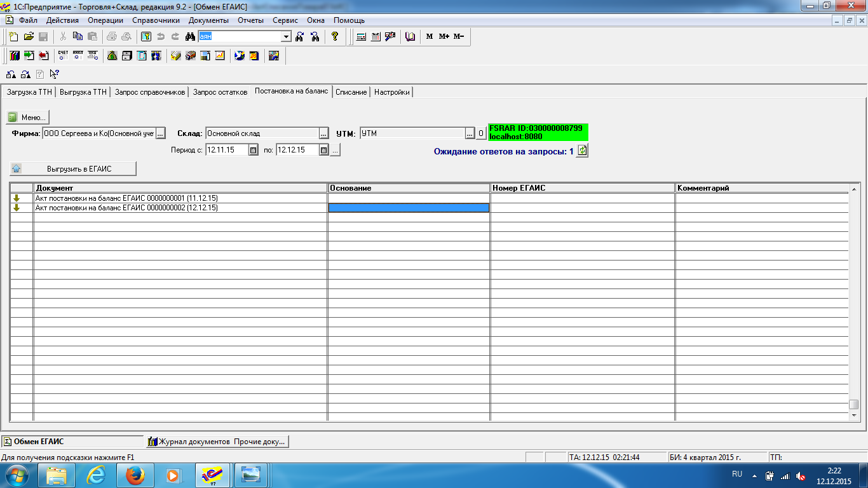Click the green arrow incoming document icon

coord(29,56)
